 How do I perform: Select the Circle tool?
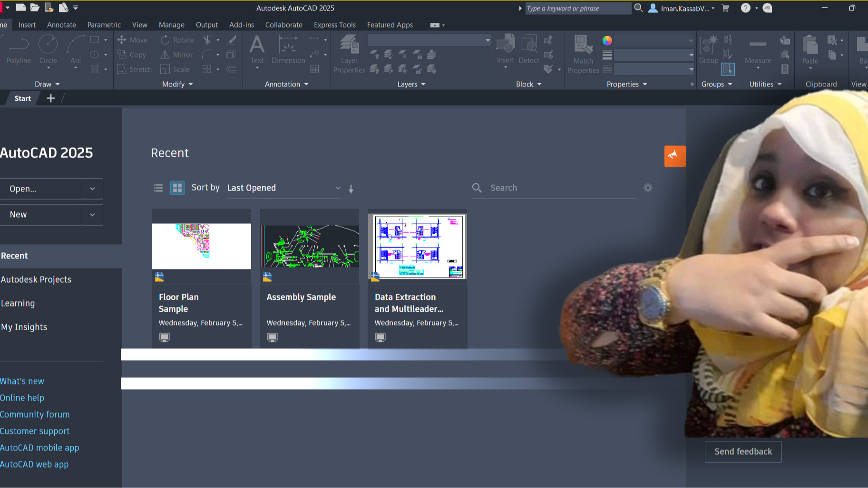coord(48,51)
